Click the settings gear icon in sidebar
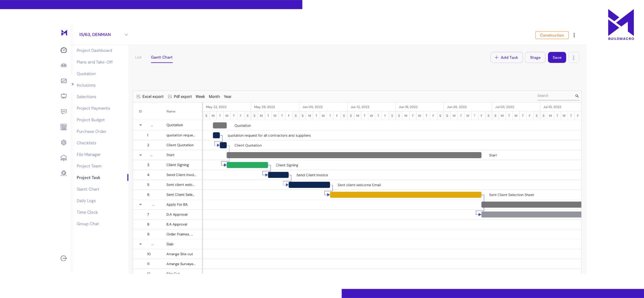Image resolution: width=644 pixels, height=298 pixels. point(64,142)
